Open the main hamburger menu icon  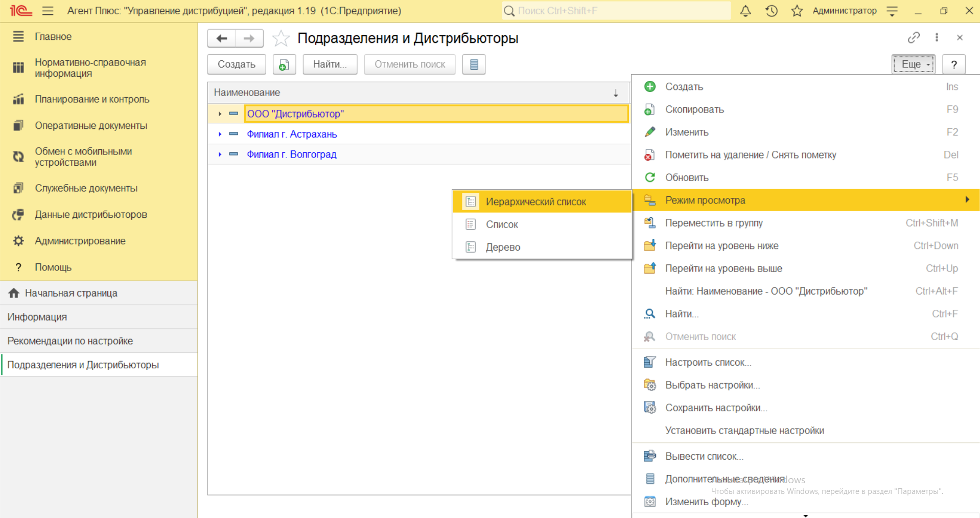pos(48,11)
